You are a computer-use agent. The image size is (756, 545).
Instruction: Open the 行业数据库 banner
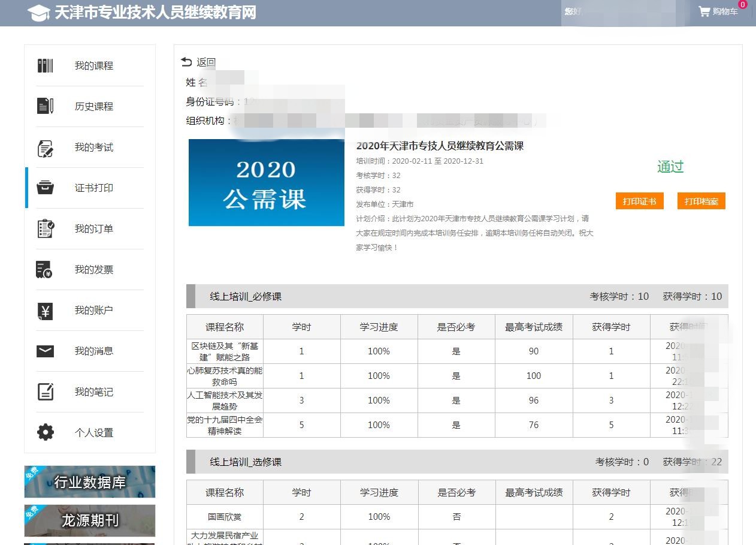click(90, 482)
